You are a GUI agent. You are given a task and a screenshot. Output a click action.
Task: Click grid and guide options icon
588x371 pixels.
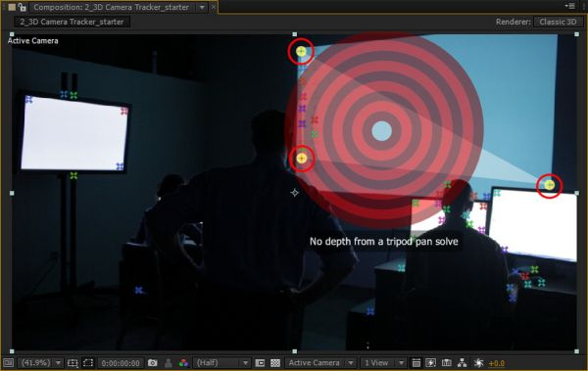[x=73, y=363]
